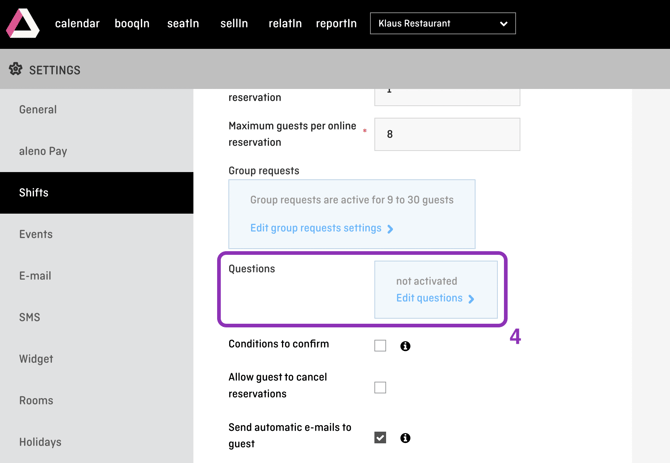Click Edit questions link
Screen dimensions: 670x463
coord(429,298)
